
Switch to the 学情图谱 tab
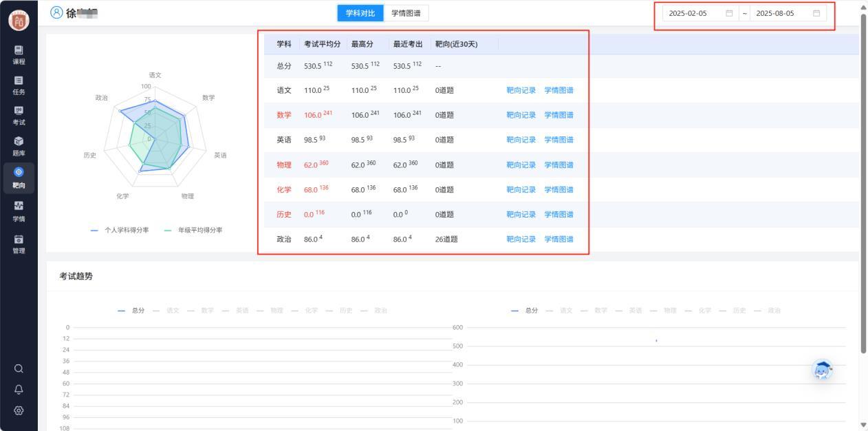(406, 13)
